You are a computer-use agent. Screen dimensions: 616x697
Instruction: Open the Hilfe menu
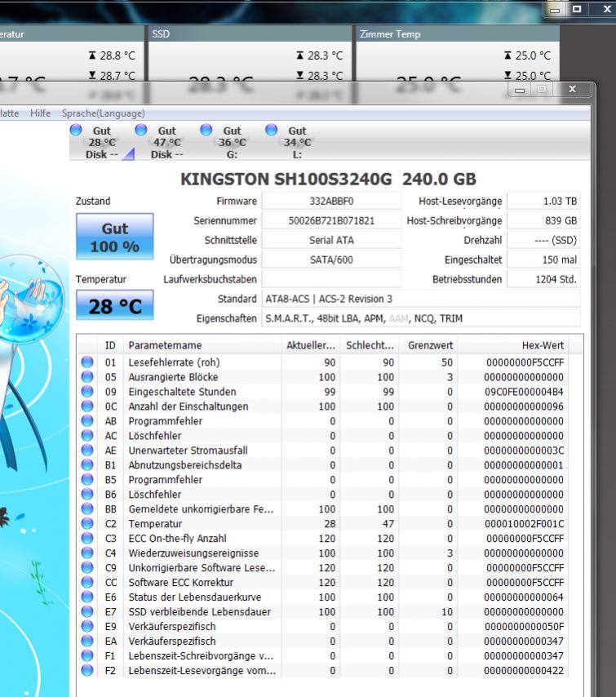click(40, 113)
